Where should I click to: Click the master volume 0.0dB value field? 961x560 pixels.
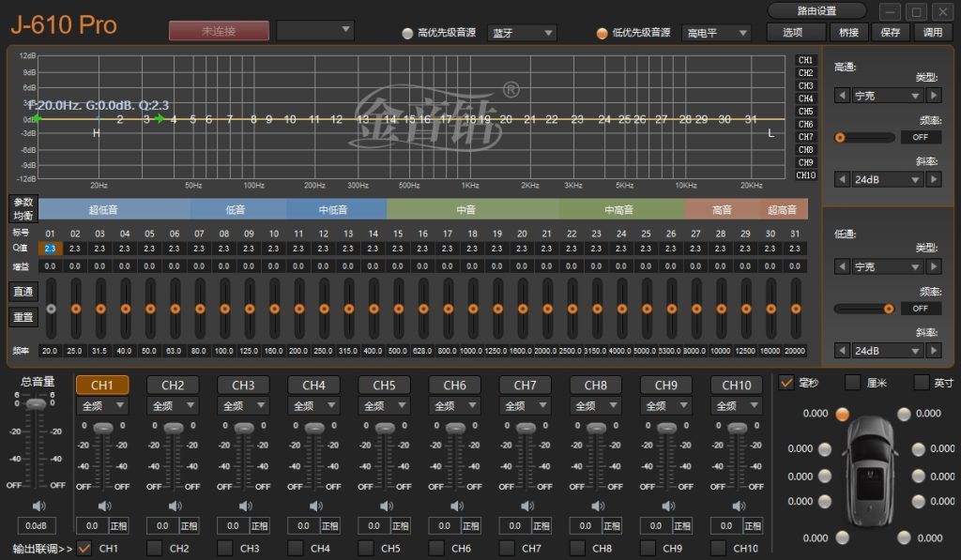[37, 525]
